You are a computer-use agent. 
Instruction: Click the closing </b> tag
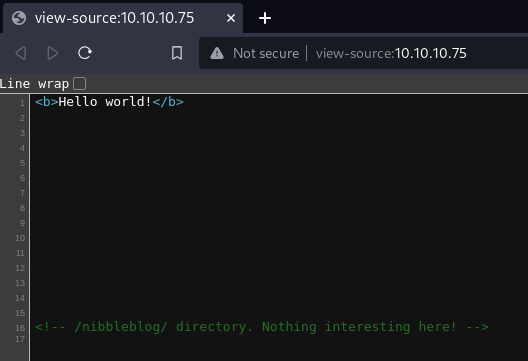[168, 102]
